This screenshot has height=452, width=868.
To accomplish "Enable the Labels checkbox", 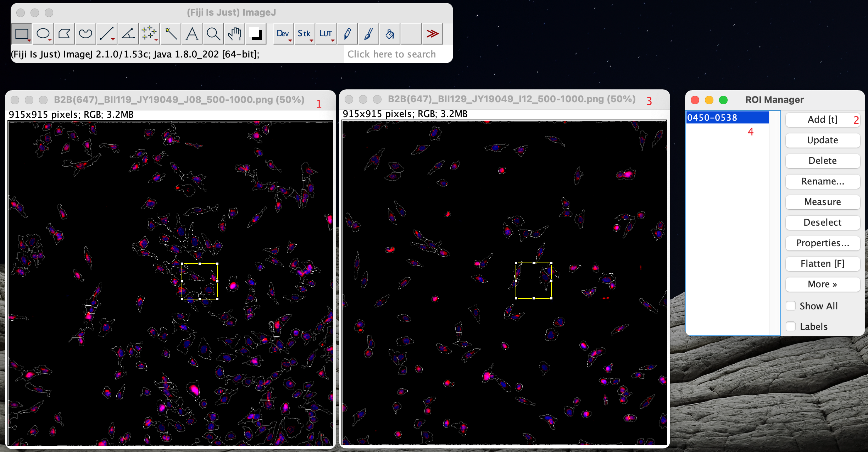I will (791, 326).
